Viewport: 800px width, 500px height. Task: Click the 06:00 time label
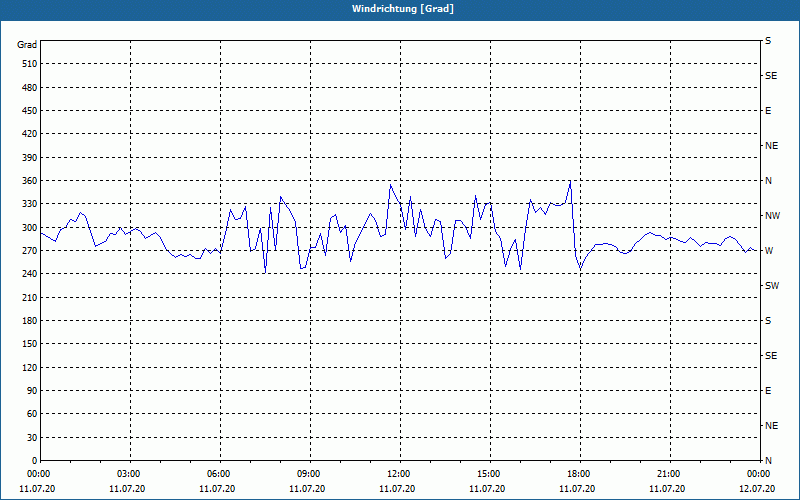[x=218, y=474]
